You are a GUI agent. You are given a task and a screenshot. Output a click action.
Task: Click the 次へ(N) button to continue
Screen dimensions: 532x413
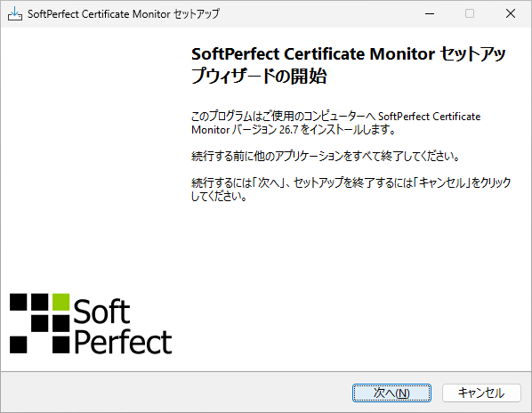pyautogui.click(x=391, y=393)
